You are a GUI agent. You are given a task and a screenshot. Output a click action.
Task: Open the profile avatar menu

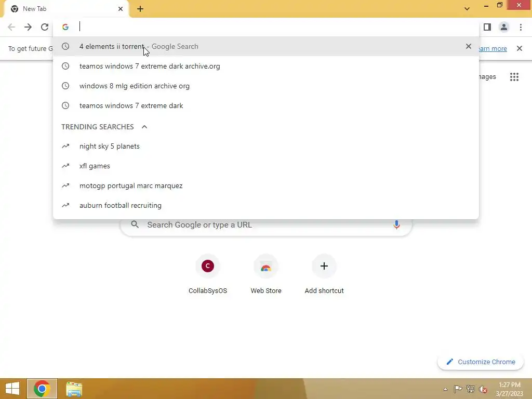[504, 27]
